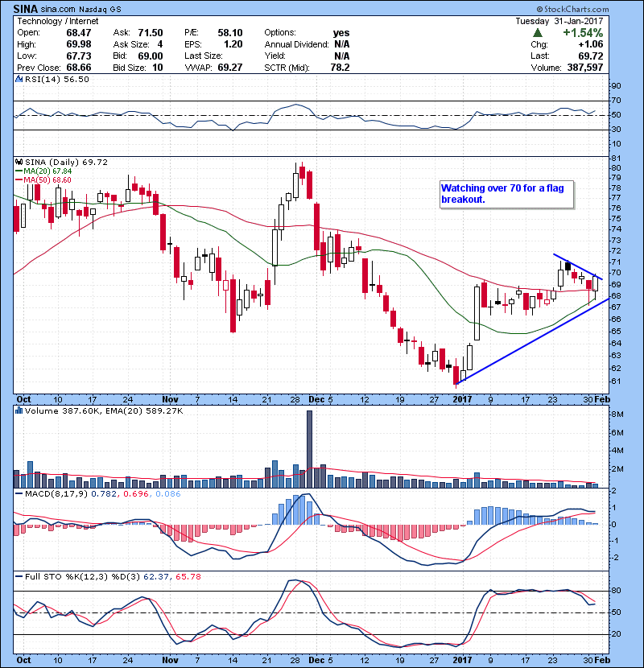Click the Yield label
This screenshot has width=644, height=668.
pyautogui.click(x=275, y=56)
